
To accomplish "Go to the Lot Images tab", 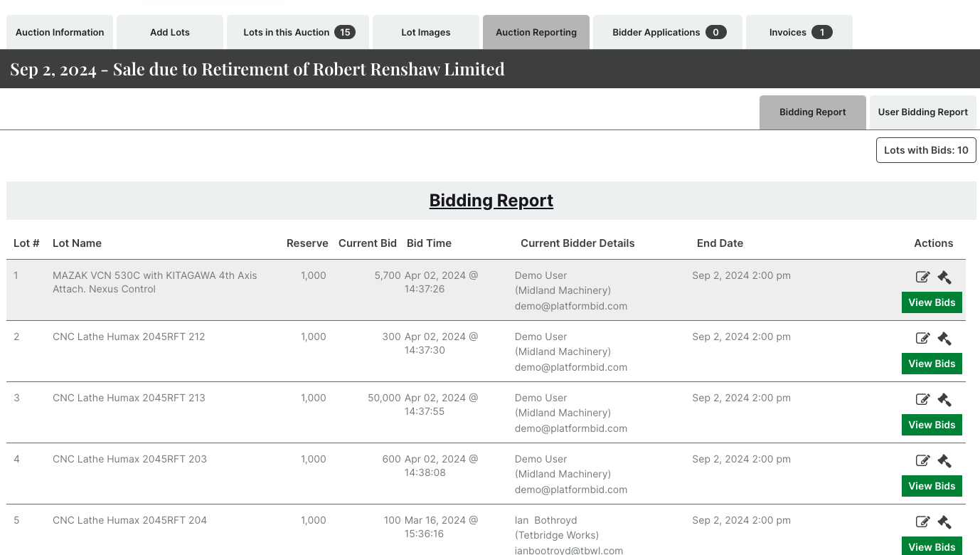I will coord(426,32).
